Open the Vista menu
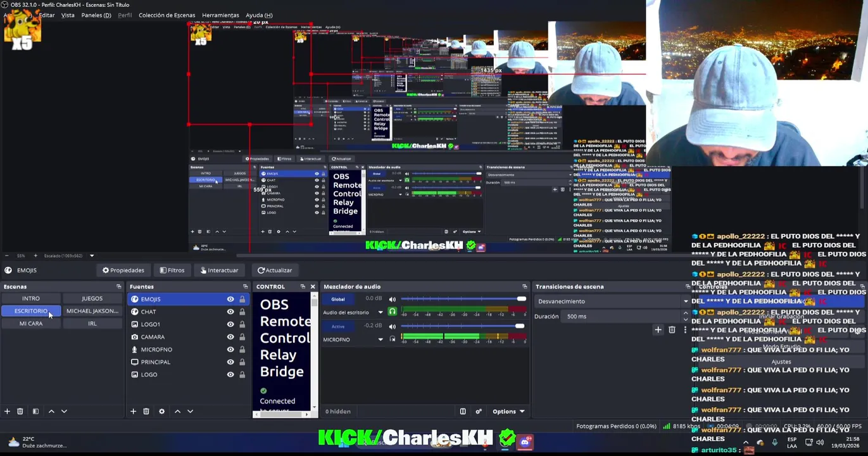 click(68, 15)
